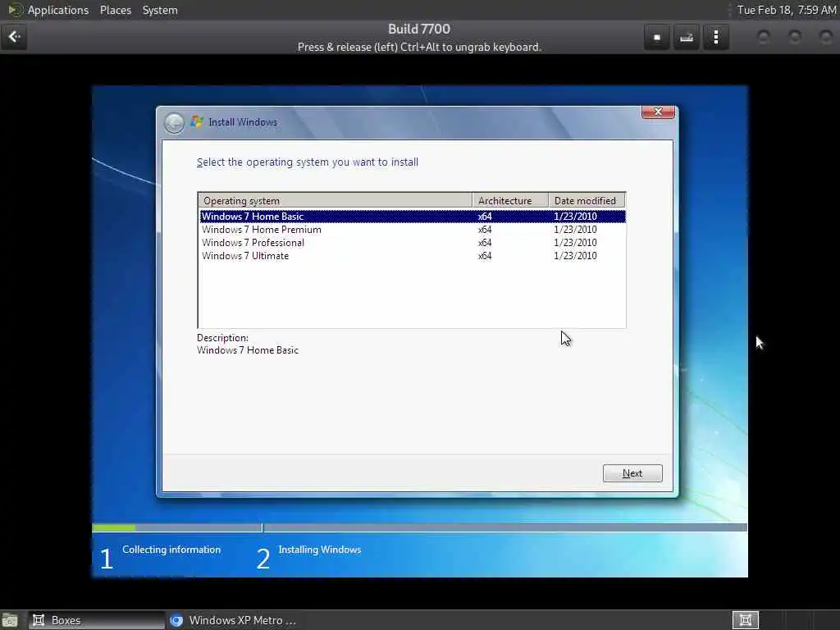The image size is (840, 630).
Task: Sort by Operating system column header
Action: (336, 200)
